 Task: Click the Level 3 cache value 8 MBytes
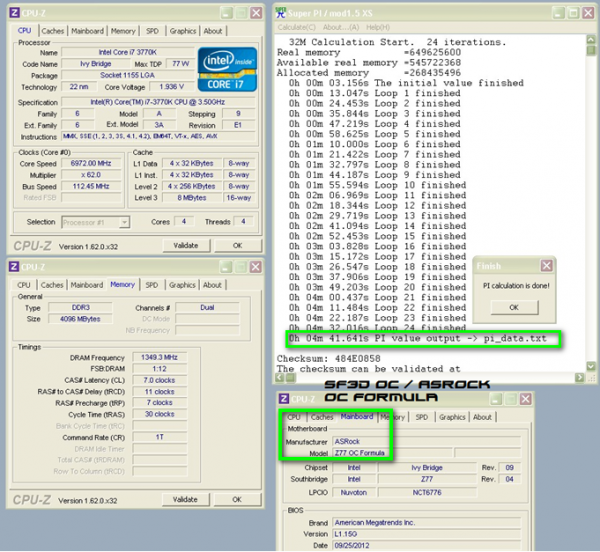192,198
